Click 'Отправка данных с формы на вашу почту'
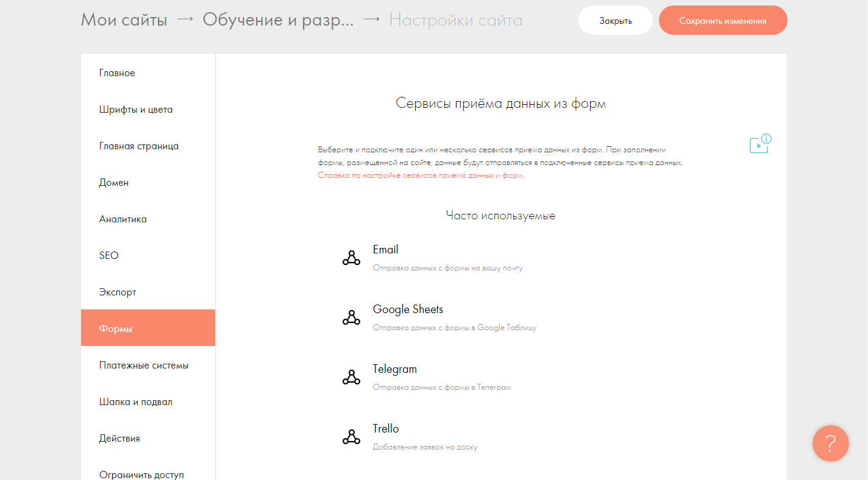The width and height of the screenshot is (868, 480). [447, 268]
